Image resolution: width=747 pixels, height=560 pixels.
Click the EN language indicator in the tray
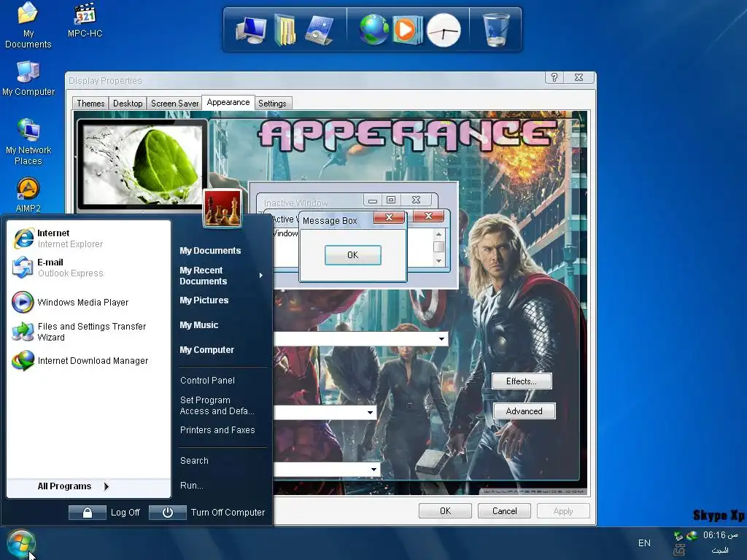click(644, 542)
